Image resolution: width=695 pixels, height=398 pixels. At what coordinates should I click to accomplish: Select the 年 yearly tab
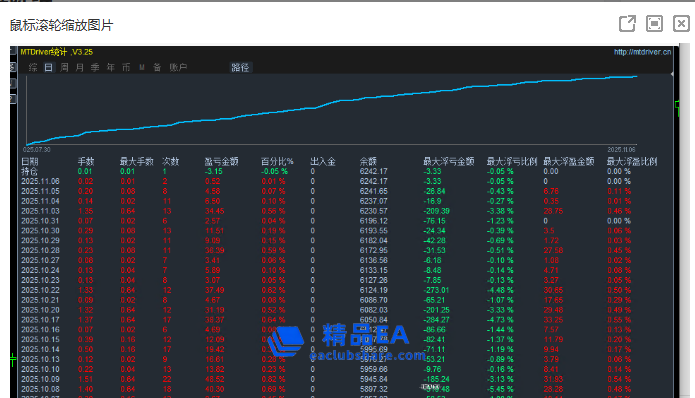tap(110, 67)
